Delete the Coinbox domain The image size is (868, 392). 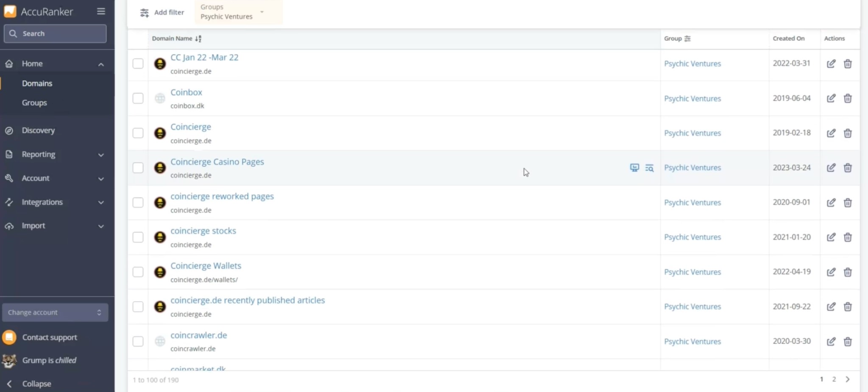pyautogui.click(x=848, y=98)
